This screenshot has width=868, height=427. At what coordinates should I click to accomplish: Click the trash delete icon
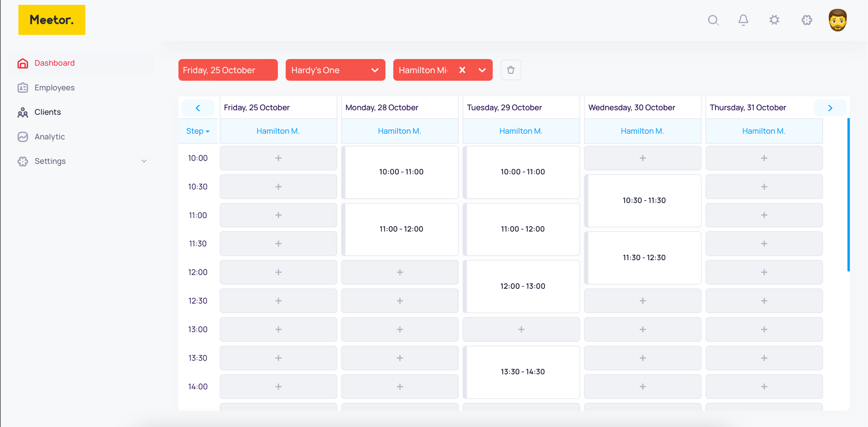point(511,70)
